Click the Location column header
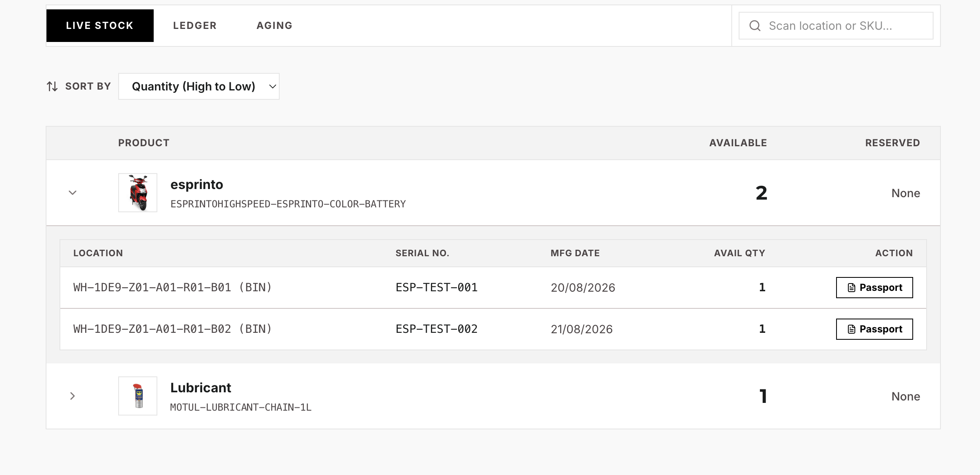The height and width of the screenshot is (475, 980). pyautogui.click(x=98, y=253)
